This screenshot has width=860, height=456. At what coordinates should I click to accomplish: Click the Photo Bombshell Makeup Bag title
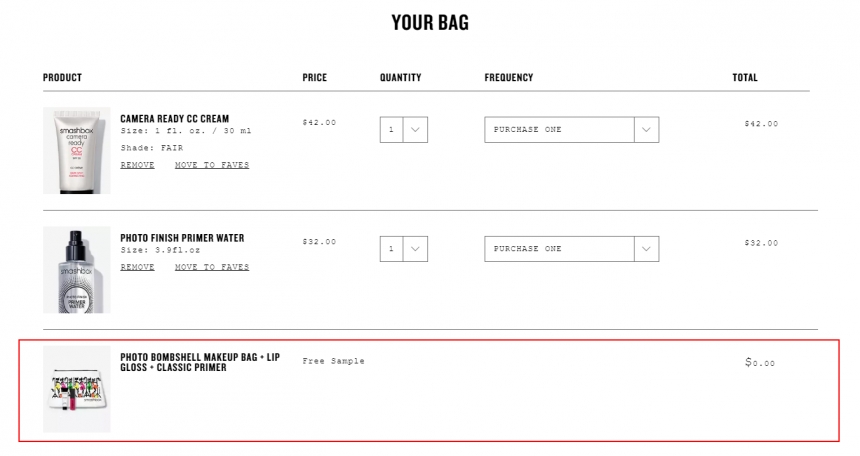pos(200,363)
